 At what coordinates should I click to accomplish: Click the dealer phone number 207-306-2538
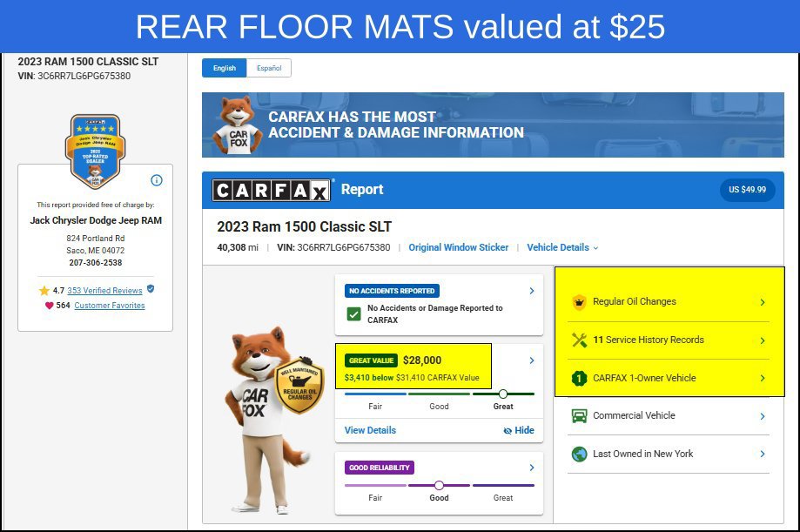96,263
